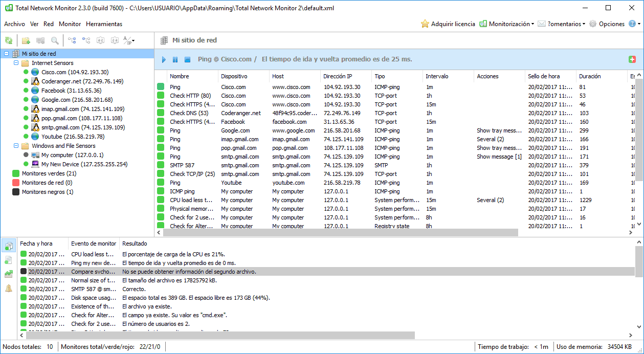Collapse the Mi sitio de red node
644x354 pixels.
coord(6,54)
